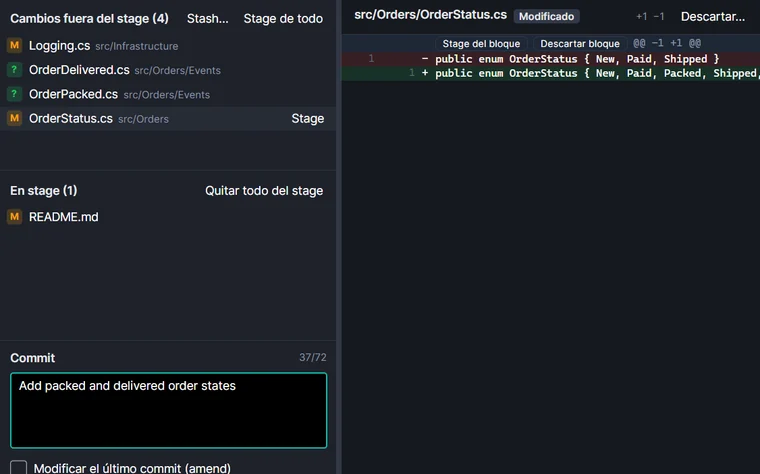The width and height of the screenshot is (760, 474).
Task: Click the added OrderStatus enum line
Action: 551,73
